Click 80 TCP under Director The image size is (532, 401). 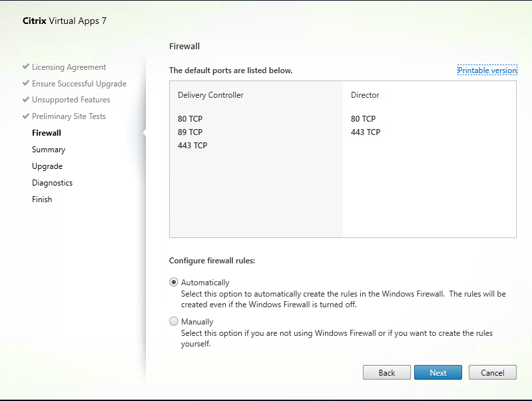363,118
